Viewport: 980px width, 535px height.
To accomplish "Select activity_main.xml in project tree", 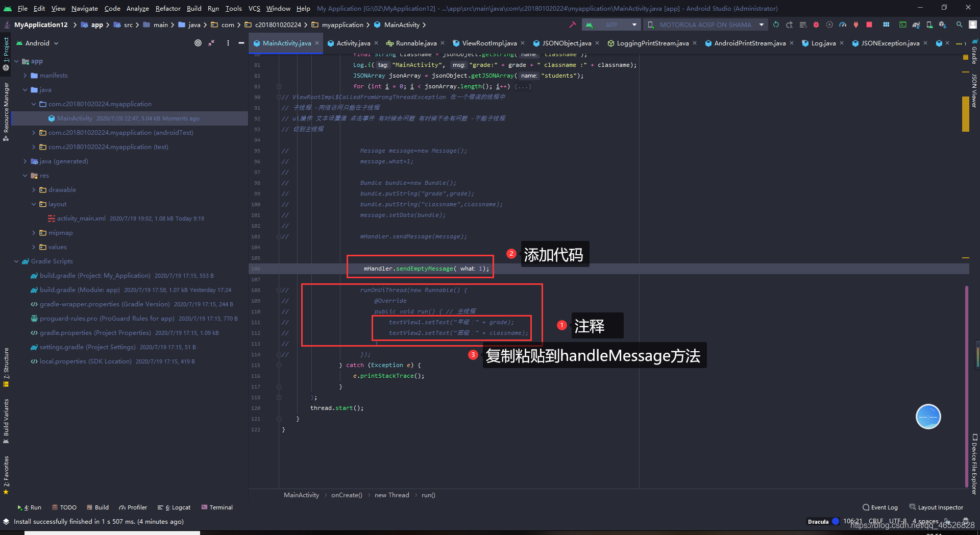I will [x=81, y=218].
